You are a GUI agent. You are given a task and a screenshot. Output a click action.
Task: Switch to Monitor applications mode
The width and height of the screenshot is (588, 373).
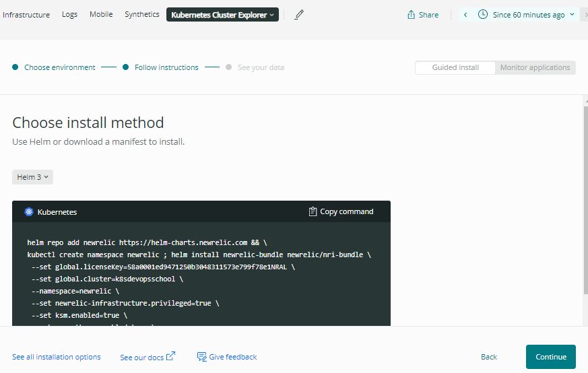535,67
